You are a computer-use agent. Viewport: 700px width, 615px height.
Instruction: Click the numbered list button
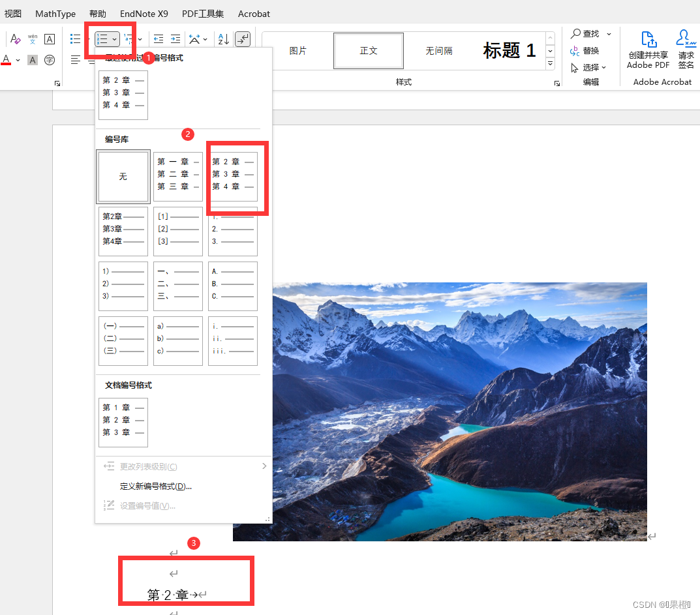tap(102, 39)
